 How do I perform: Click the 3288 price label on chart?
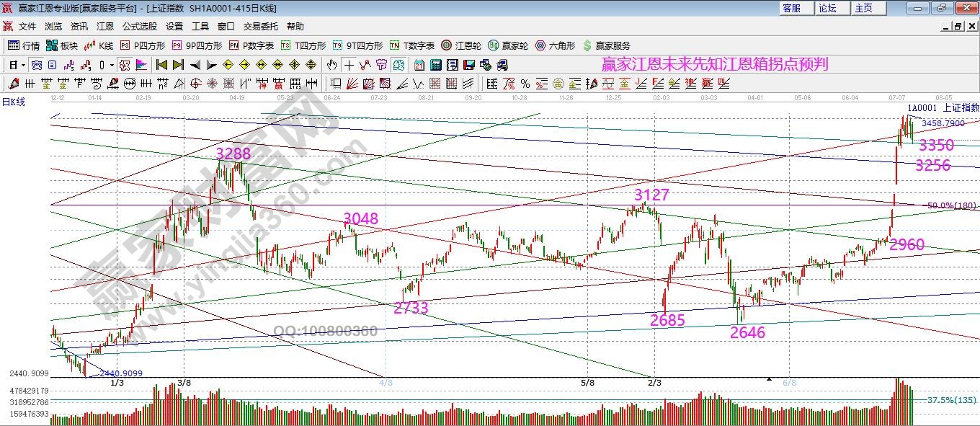[233, 154]
